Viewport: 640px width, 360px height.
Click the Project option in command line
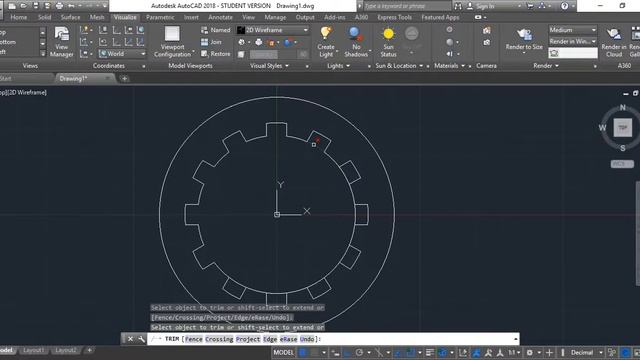(x=248, y=339)
